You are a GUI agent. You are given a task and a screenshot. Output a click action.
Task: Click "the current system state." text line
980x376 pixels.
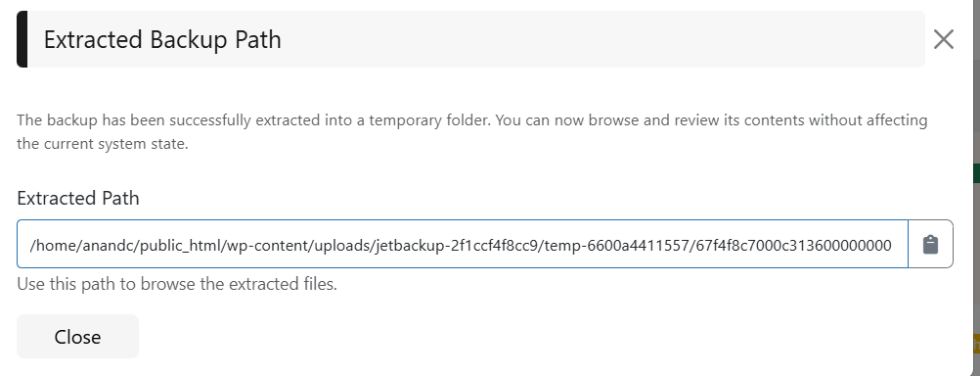pos(103,144)
